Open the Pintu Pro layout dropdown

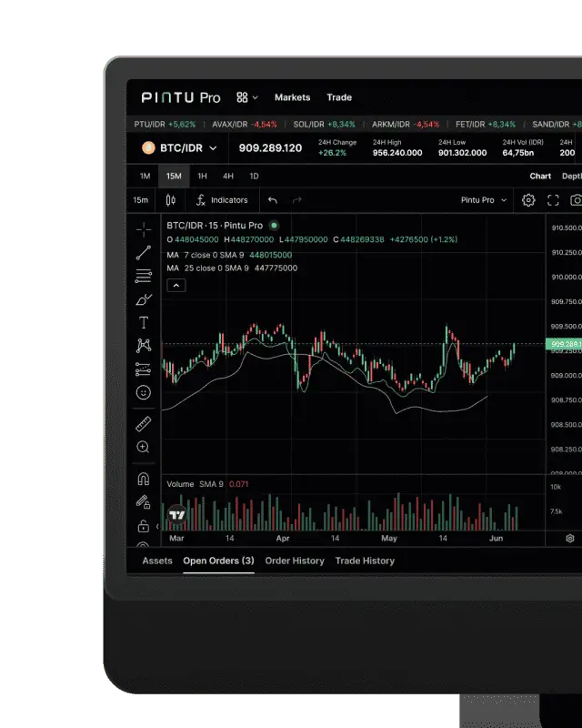tap(484, 200)
